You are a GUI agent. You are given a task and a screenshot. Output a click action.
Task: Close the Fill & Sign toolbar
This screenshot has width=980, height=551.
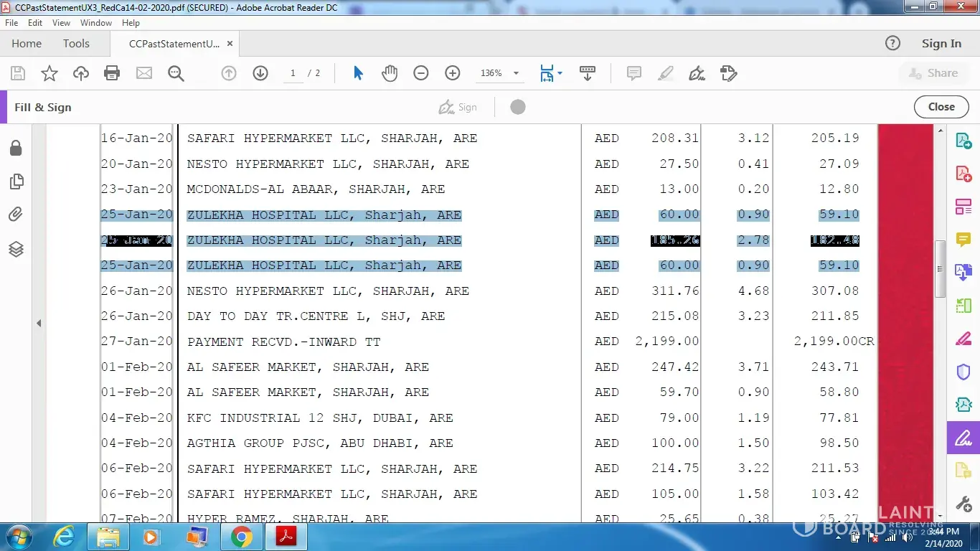(x=941, y=107)
